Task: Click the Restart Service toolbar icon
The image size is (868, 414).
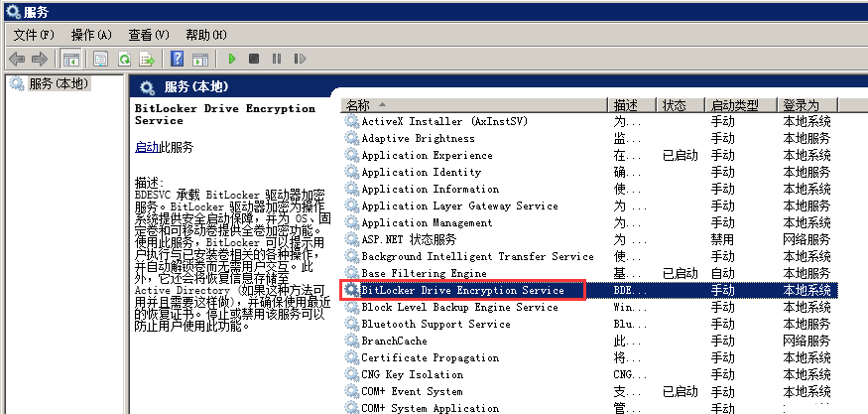Action: tap(300, 59)
